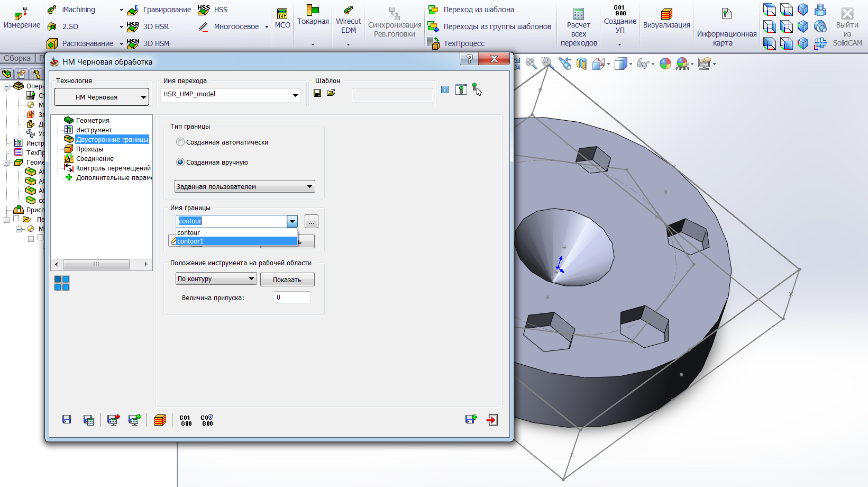Save the template with floppy icon
The height and width of the screenshot is (487, 868).
coord(317,93)
